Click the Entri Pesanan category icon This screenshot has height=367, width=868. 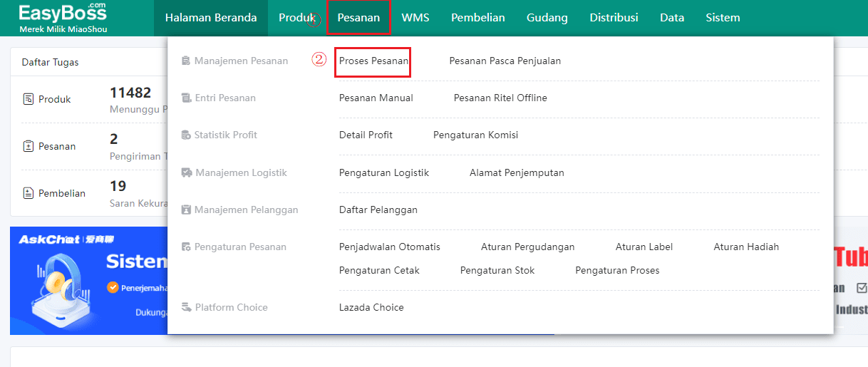pos(186,98)
